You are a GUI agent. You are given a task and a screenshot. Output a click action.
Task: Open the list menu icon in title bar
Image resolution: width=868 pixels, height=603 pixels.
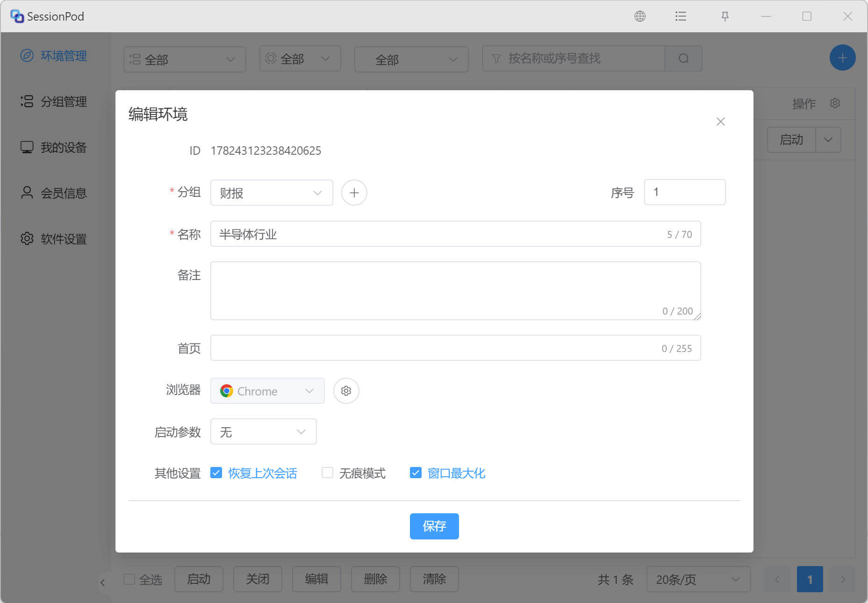click(681, 16)
